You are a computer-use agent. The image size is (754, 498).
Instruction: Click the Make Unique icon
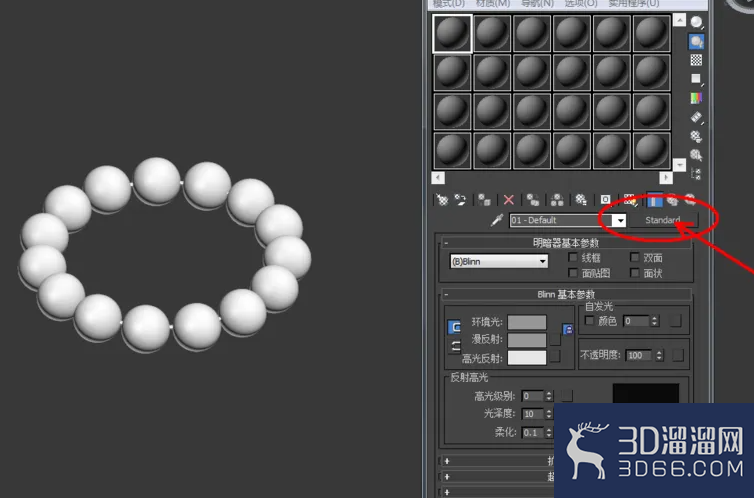pyautogui.click(x=557, y=199)
